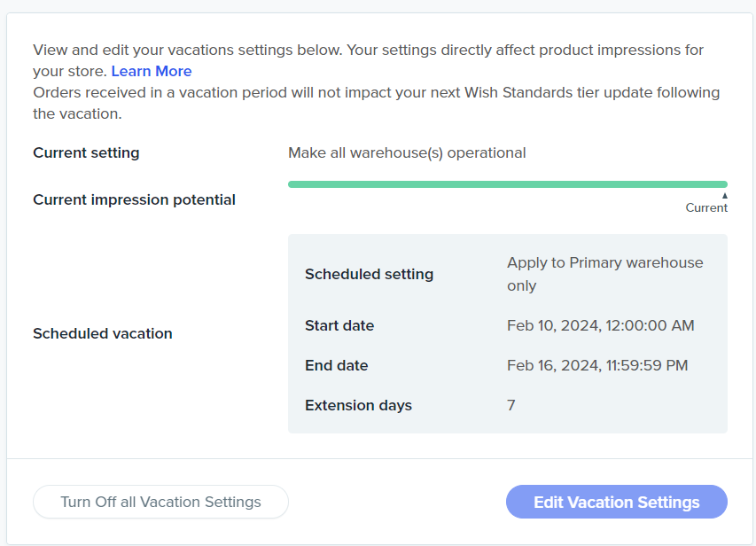The height and width of the screenshot is (546, 756).
Task: Select the Feb 10, 2024 start date value
Action: (x=600, y=325)
